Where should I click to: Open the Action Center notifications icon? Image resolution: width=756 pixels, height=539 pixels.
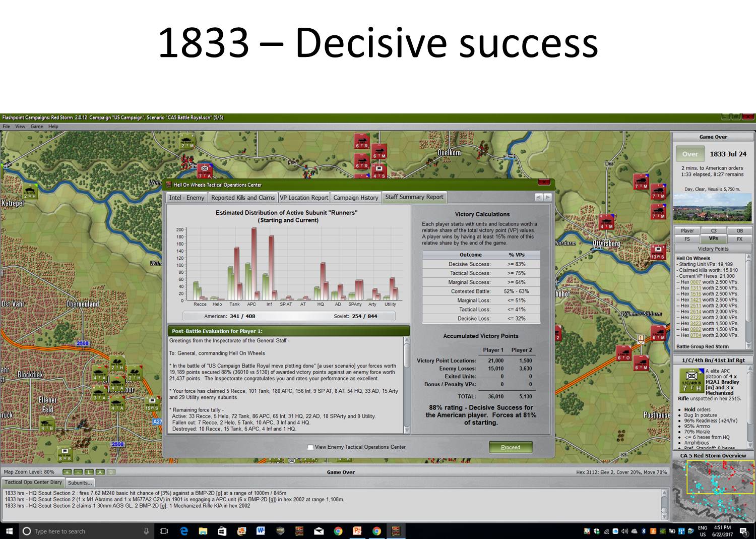coord(743,531)
